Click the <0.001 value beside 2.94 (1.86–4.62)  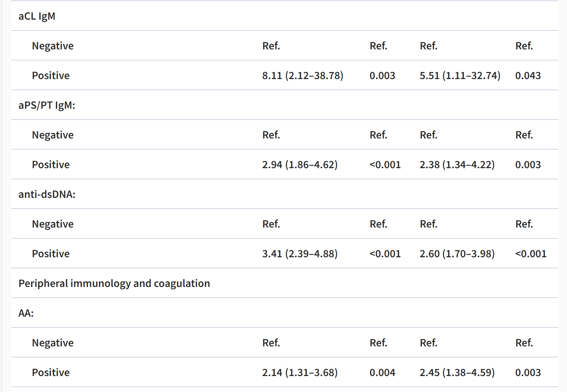click(x=385, y=165)
